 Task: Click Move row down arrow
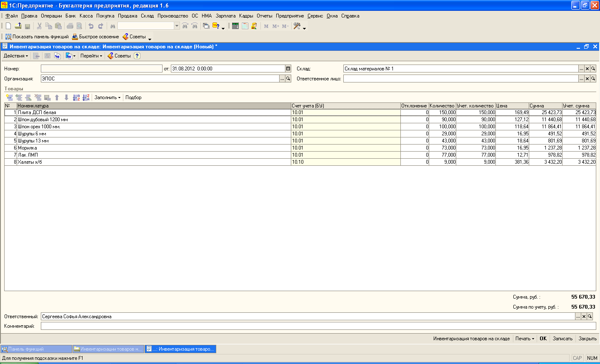point(66,97)
